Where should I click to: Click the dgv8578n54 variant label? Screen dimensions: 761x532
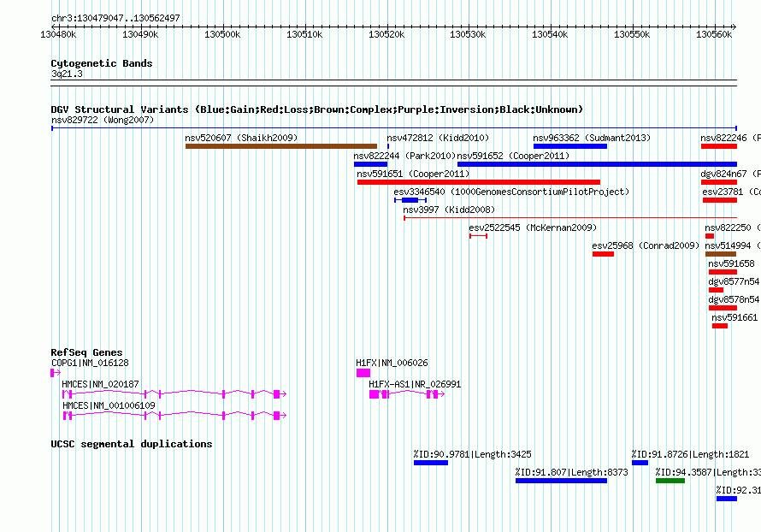click(x=734, y=299)
